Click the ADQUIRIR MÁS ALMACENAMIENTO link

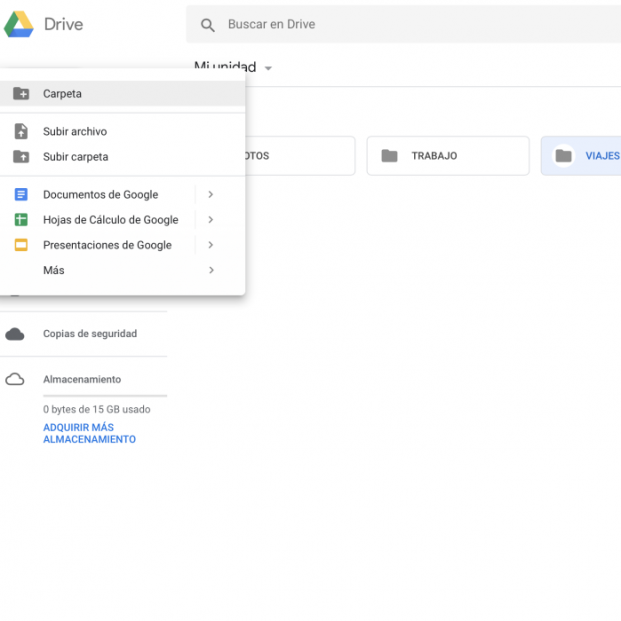click(89, 434)
